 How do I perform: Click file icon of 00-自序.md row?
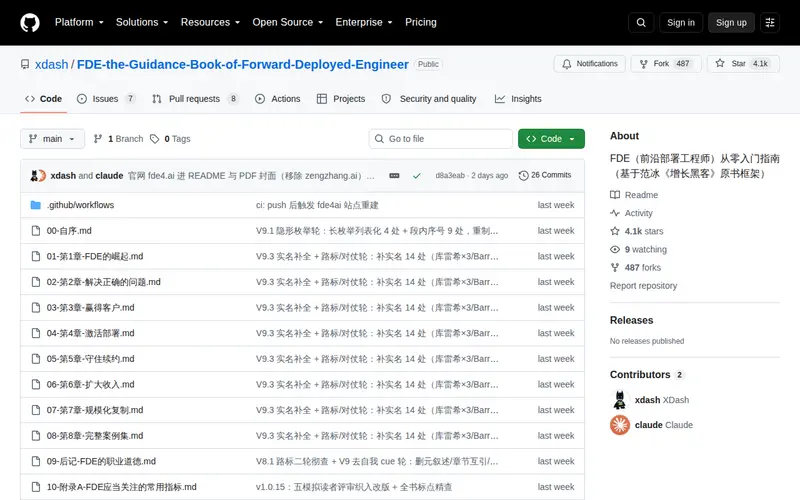(36, 231)
